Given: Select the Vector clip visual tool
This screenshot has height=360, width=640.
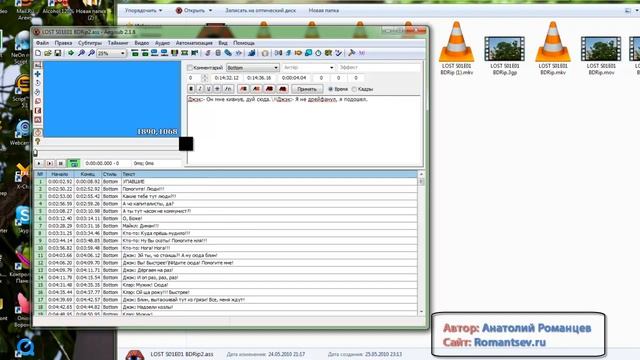Looking at the screenshot, I should coord(38,120).
